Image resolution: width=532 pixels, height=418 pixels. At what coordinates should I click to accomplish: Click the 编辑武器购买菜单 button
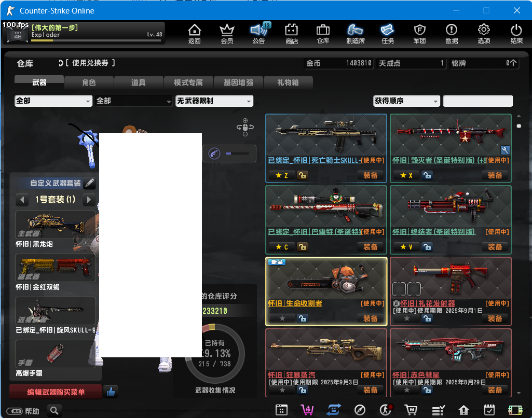[x=56, y=392]
